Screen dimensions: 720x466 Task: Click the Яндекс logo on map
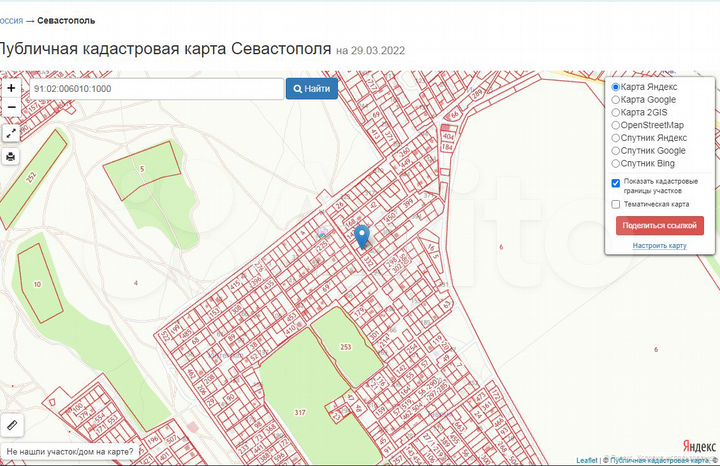pyautogui.click(x=699, y=446)
